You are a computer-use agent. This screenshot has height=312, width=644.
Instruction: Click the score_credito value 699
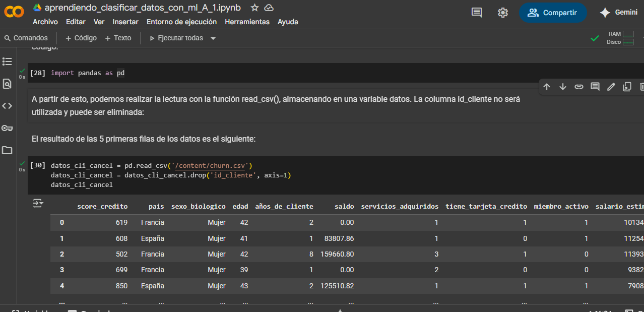pyautogui.click(x=121, y=270)
